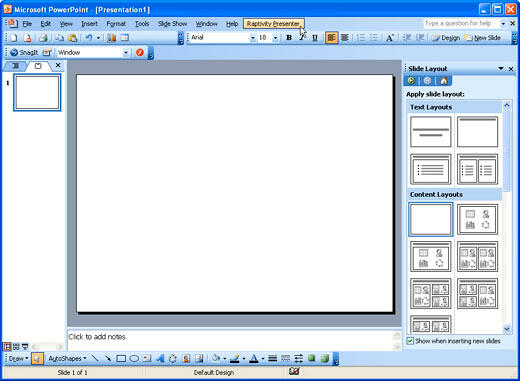Start SnagIt capture with red button
The height and width of the screenshot is (381, 520).
pos(140,52)
